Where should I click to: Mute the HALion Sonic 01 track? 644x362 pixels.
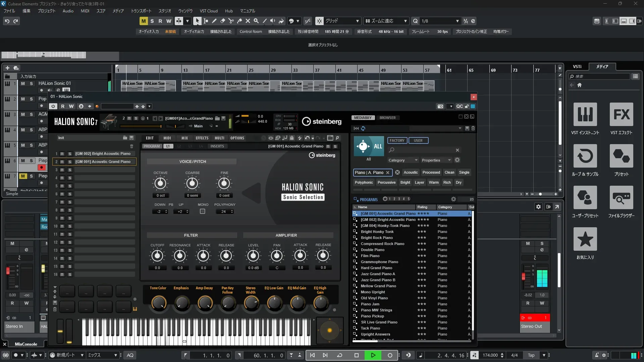click(x=23, y=83)
